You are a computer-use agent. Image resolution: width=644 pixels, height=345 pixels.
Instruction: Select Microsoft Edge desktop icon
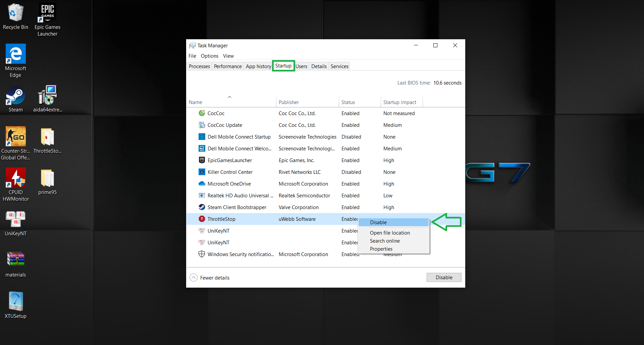15,61
